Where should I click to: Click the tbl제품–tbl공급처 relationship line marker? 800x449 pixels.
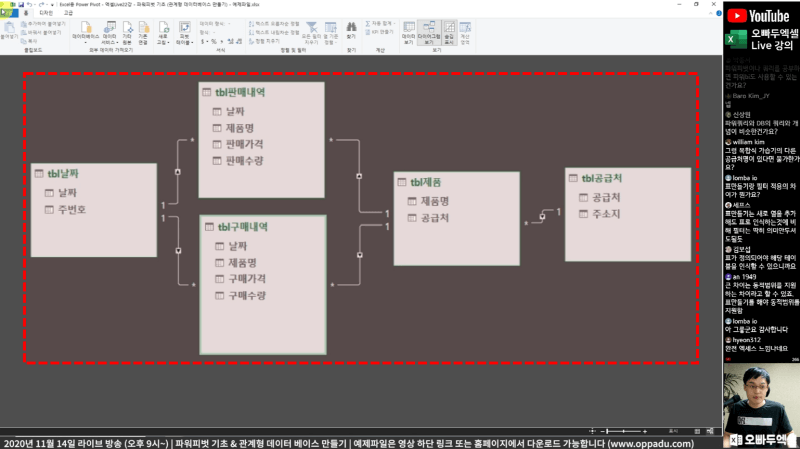click(x=542, y=216)
